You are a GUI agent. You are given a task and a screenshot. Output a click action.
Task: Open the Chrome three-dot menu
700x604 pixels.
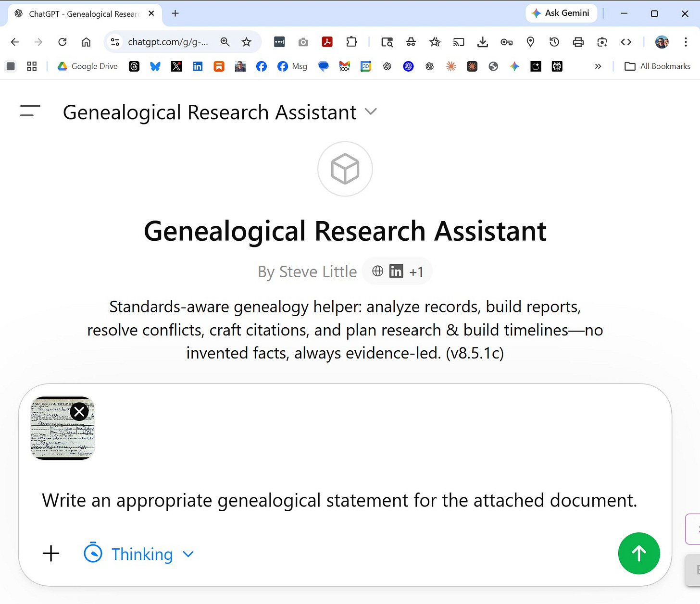(686, 42)
